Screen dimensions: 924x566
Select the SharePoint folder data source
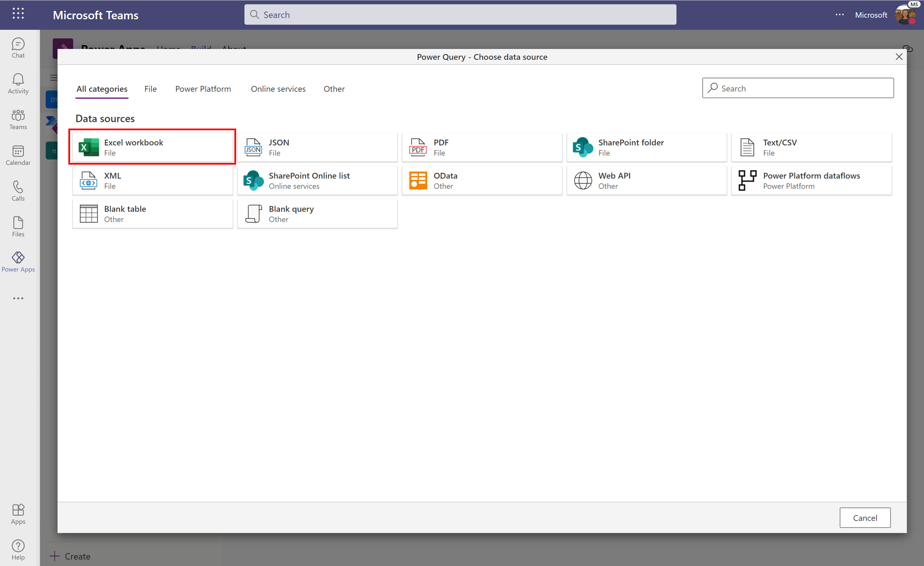pyautogui.click(x=646, y=146)
